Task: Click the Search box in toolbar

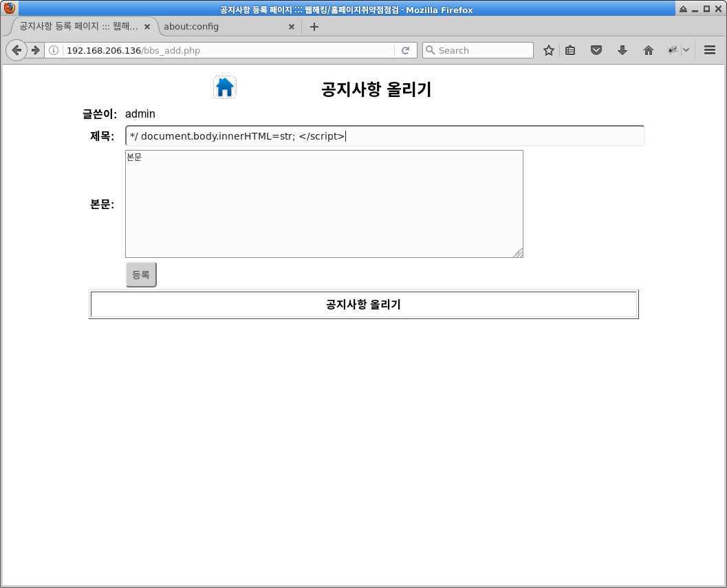Action: coord(477,50)
